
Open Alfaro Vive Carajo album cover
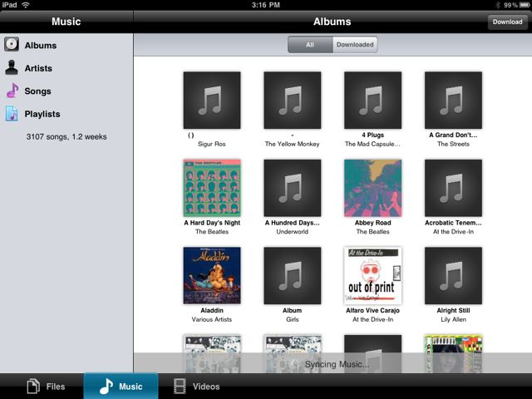372,275
